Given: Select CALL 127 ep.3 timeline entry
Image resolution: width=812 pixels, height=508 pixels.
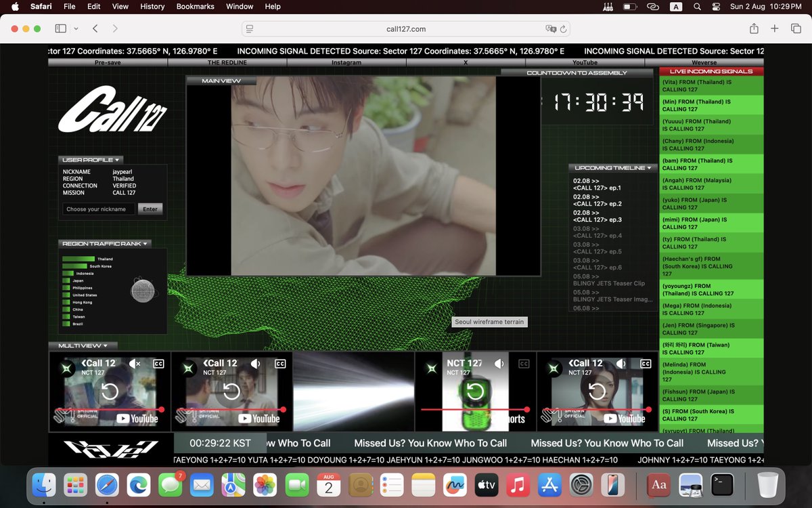Looking at the screenshot, I should (x=597, y=216).
